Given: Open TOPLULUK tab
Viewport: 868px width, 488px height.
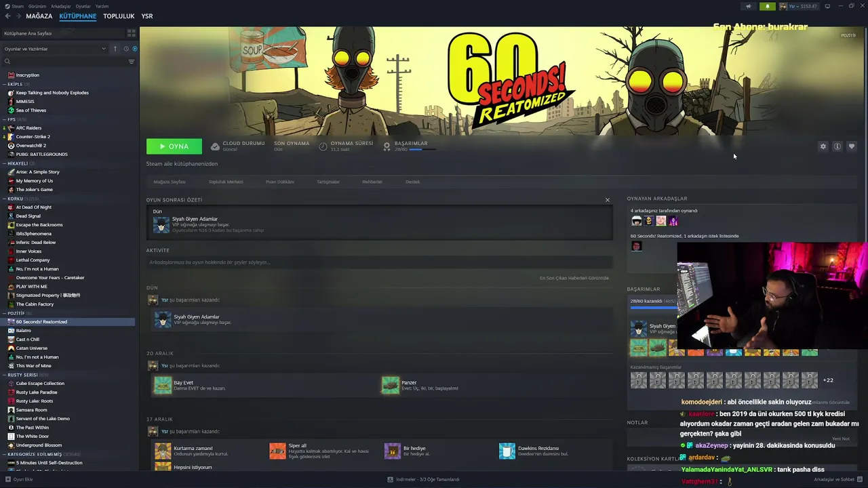Looking at the screenshot, I should pos(119,16).
